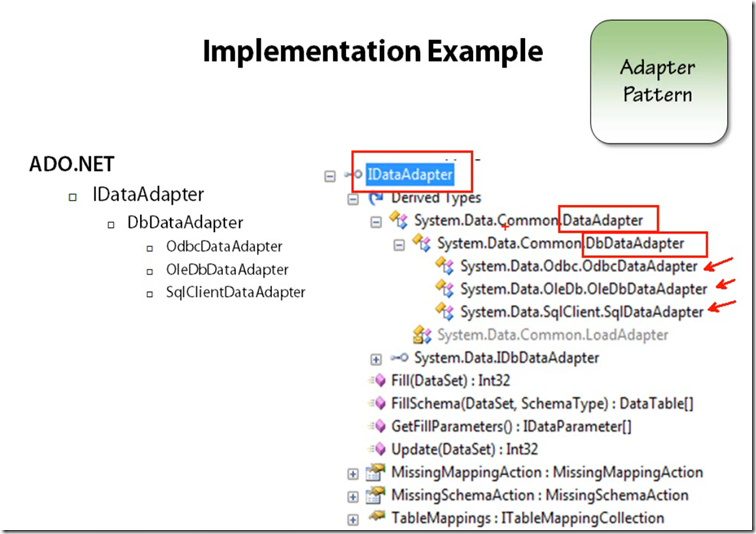
Task: Click interface icon of System.Data.IDbDataAdapter
Action: tap(399, 358)
